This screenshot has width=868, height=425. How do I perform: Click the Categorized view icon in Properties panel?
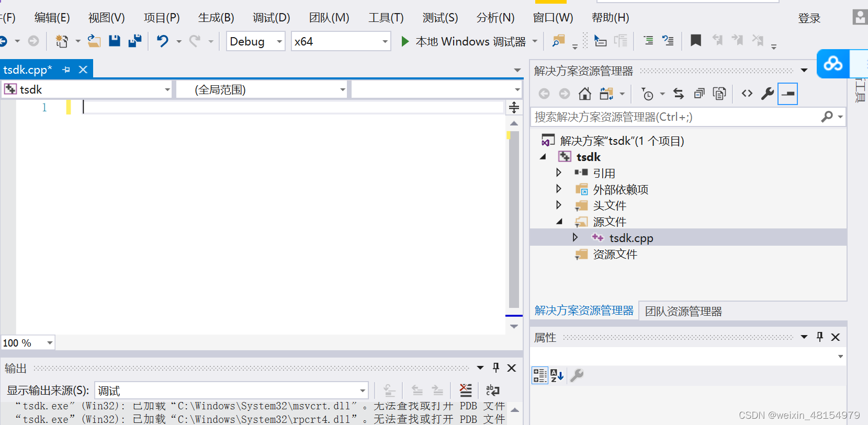tap(540, 375)
